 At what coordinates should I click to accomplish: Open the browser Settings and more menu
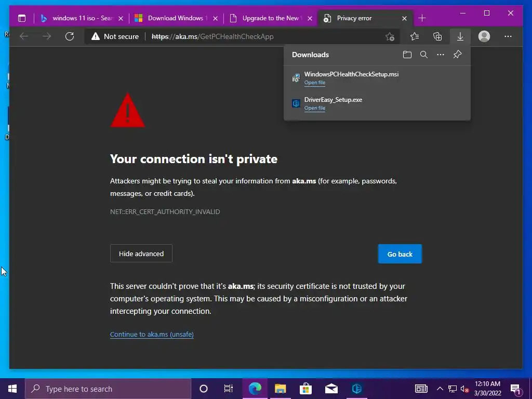[x=508, y=36]
